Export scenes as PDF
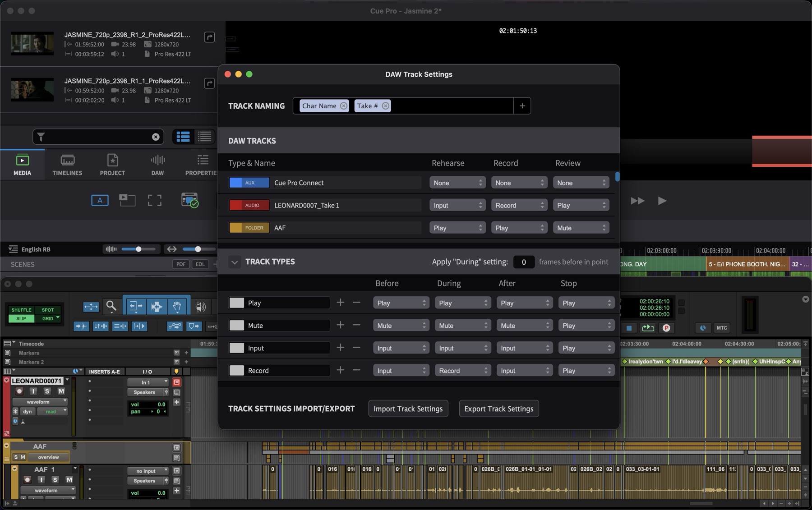Viewport: 812px width, 510px height. click(x=180, y=264)
